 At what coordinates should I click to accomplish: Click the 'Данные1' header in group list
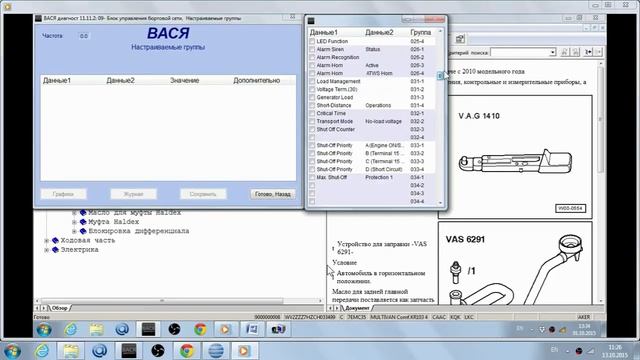click(x=324, y=32)
